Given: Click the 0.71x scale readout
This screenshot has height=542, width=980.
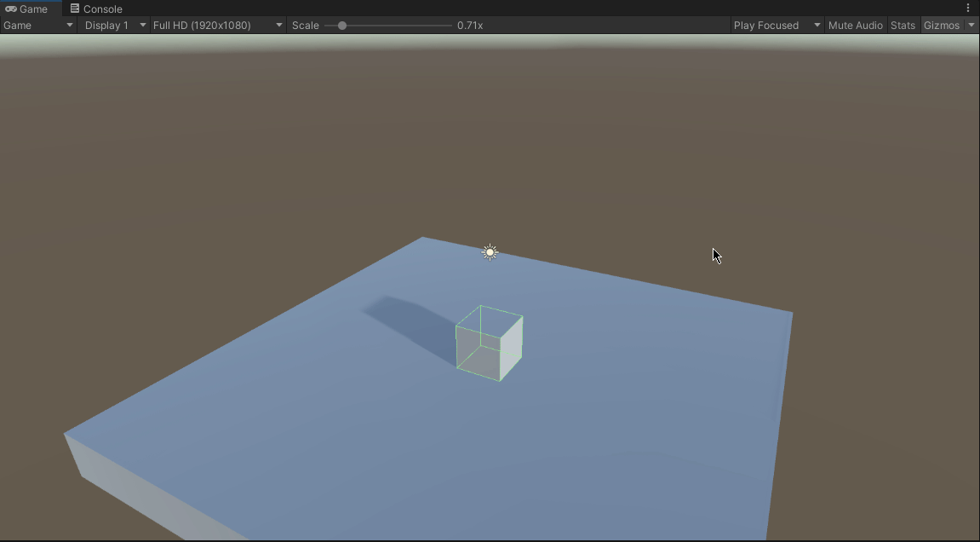Looking at the screenshot, I should pyautogui.click(x=471, y=25).
